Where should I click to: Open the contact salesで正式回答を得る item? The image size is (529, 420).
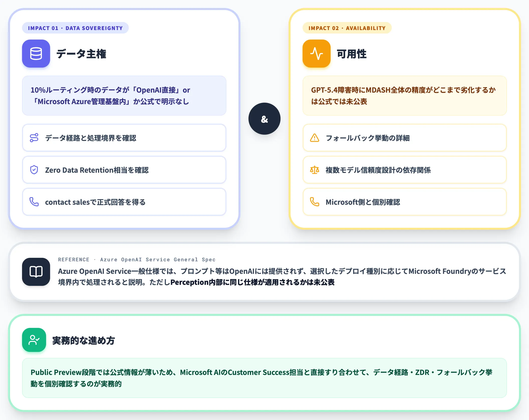(x=124, y=202)
